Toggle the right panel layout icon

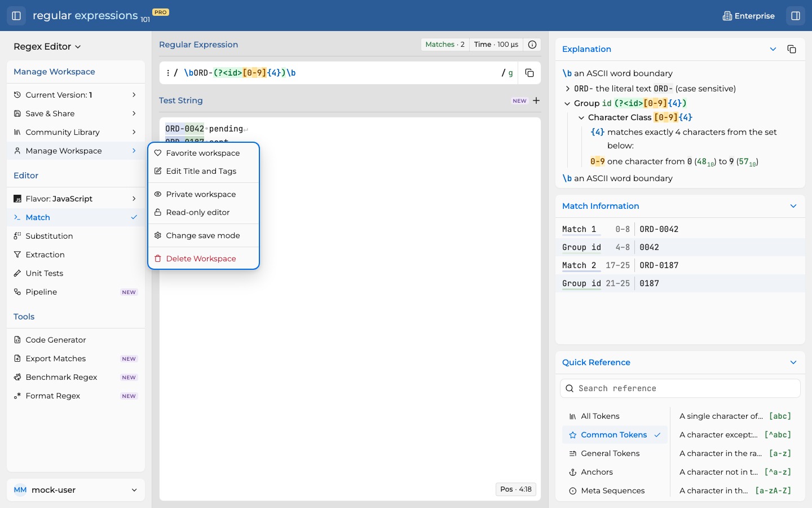[796, 16]
